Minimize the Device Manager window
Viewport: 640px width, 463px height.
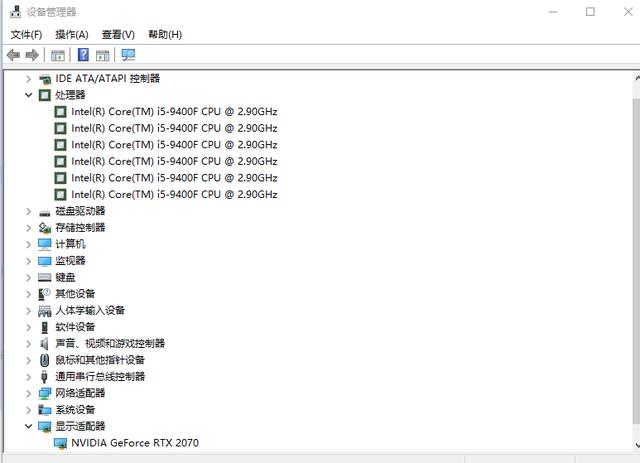pos(553,12)
